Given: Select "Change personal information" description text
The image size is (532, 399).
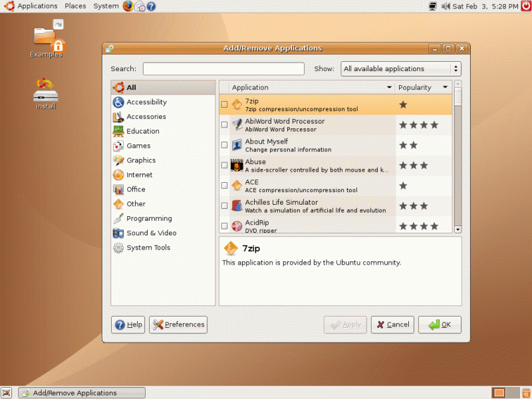Looking at the screenshot, I should (x=288, y=150).
